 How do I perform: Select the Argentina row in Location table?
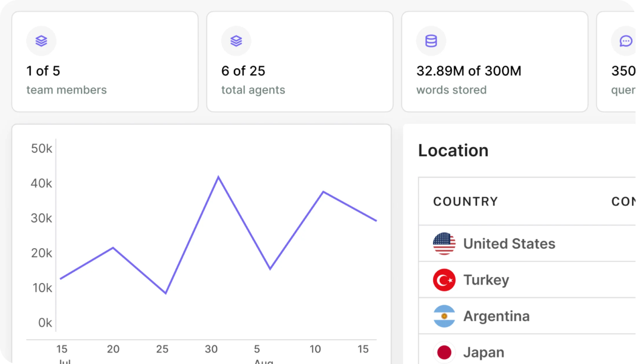point(527,316)
